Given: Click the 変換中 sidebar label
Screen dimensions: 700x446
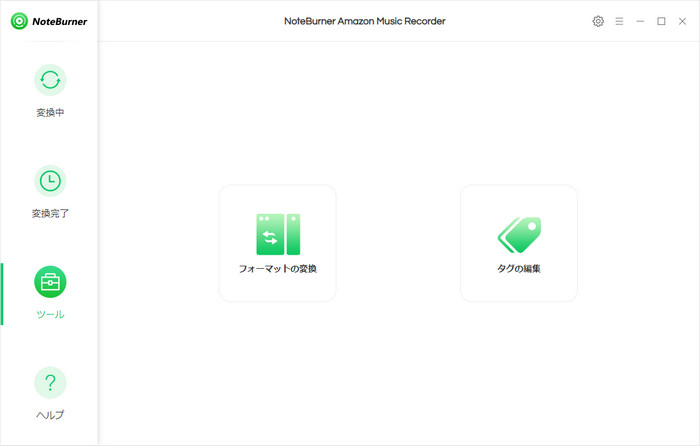Looking at the screenshot, I should (50, 113).
